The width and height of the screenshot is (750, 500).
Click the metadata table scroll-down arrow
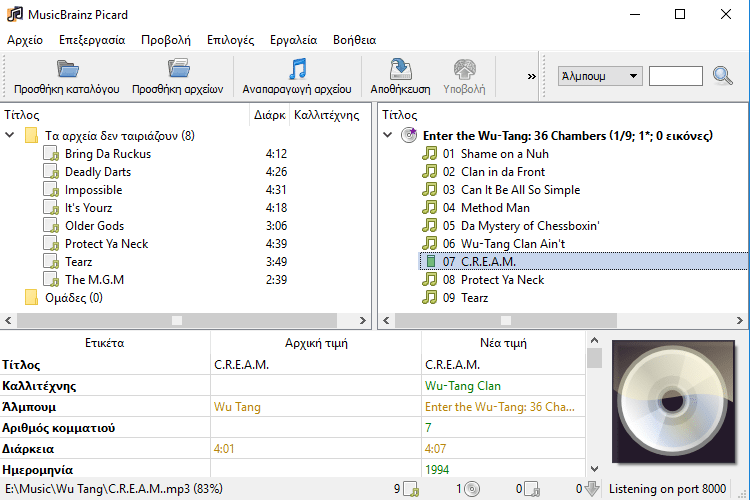point(595,469)
